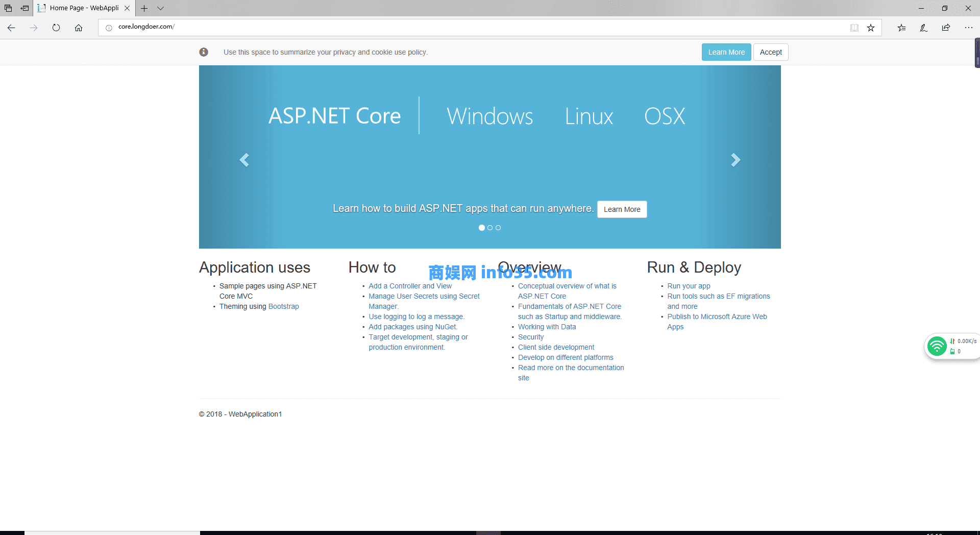The width and height of the screenshot is (980, 535).
Task: Click the info icon on the privacy banner
Action: click(204, 52)
